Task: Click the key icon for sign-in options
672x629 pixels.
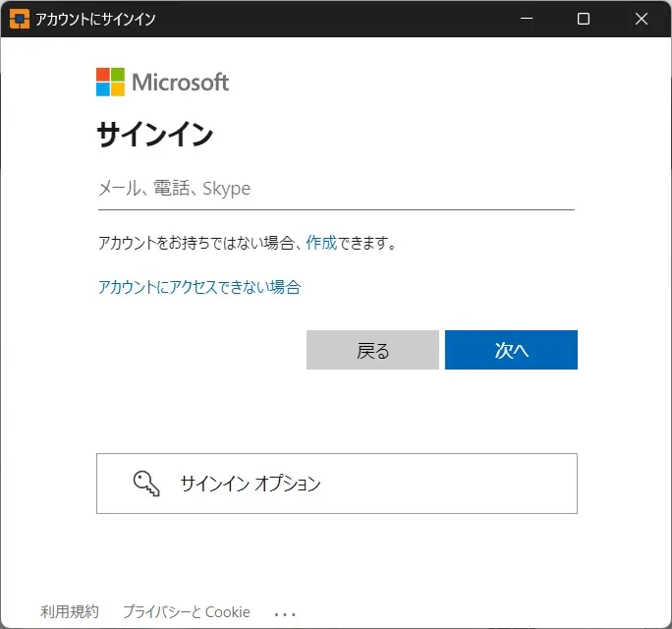Action: click(x=145, y=483)
